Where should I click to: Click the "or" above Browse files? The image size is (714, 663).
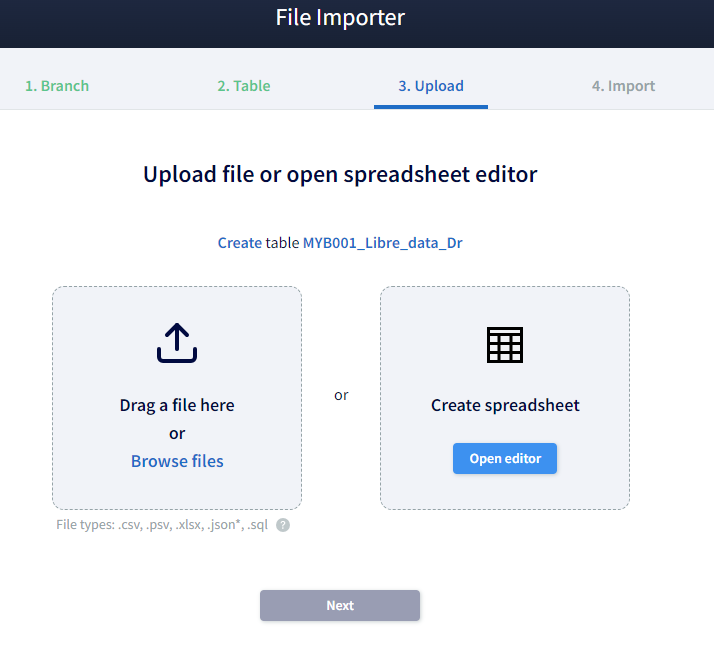coord(177,433)
